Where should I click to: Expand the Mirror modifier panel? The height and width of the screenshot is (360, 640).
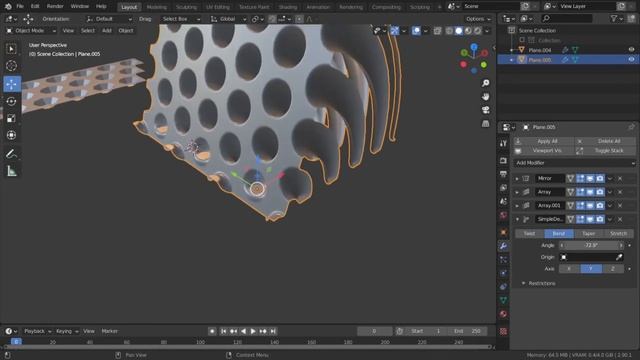click(517, 178)
